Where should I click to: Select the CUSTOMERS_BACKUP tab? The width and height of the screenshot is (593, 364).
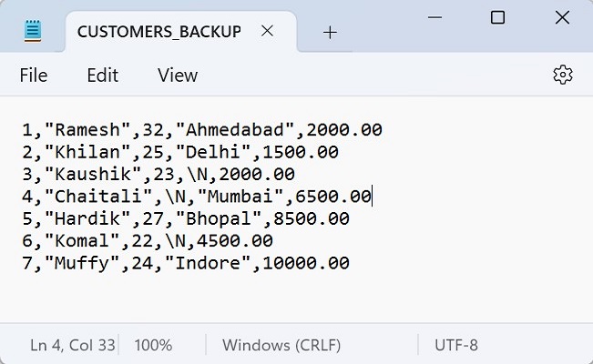coord(159,32)
